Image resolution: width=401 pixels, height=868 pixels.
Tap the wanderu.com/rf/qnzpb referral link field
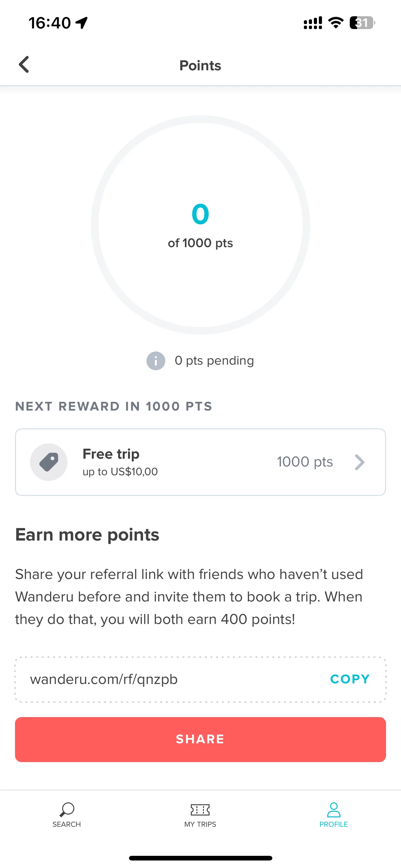coord(200,679)
